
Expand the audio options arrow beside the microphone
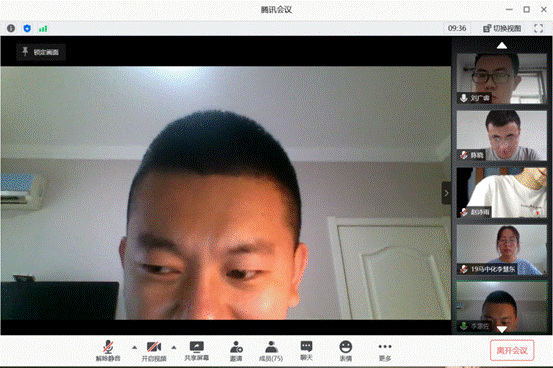point(134,348)
